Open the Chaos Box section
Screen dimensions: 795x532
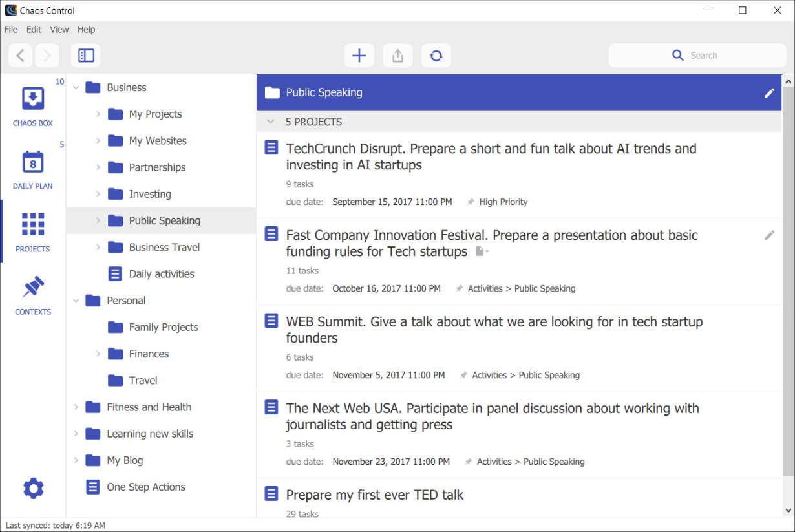click(33, 106)
